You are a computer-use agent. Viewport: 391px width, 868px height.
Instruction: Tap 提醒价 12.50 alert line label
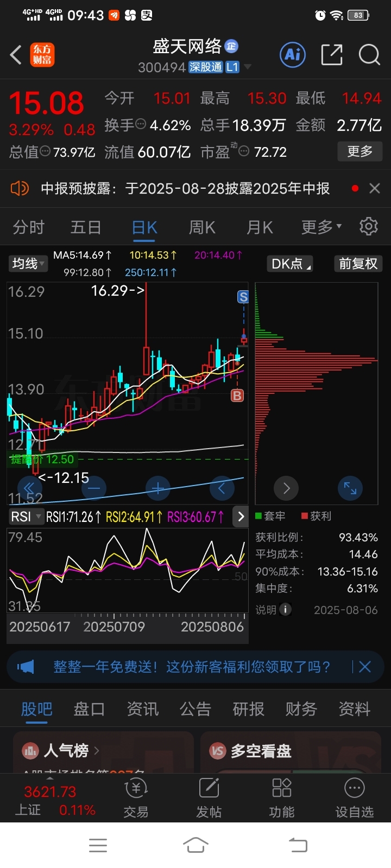(42, 459)
